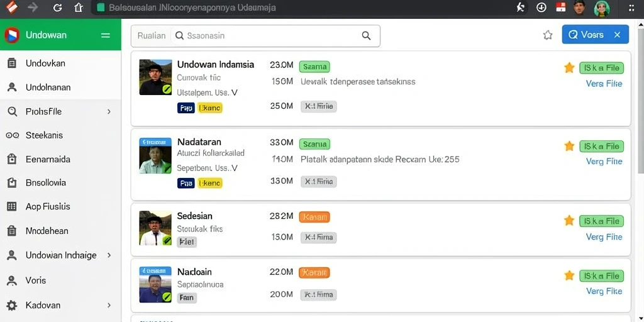Screen dimensions: 644x322
Task: Click the magnifier icon at search box right
Action: point(366,36)
